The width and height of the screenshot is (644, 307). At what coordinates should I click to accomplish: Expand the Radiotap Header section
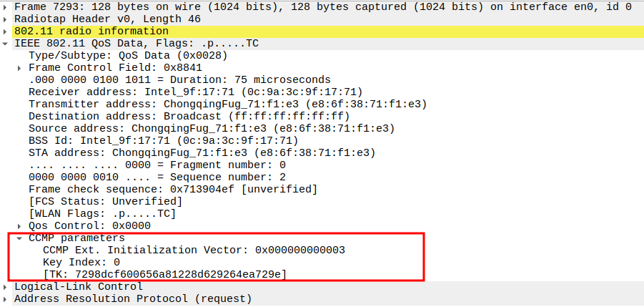6,19
